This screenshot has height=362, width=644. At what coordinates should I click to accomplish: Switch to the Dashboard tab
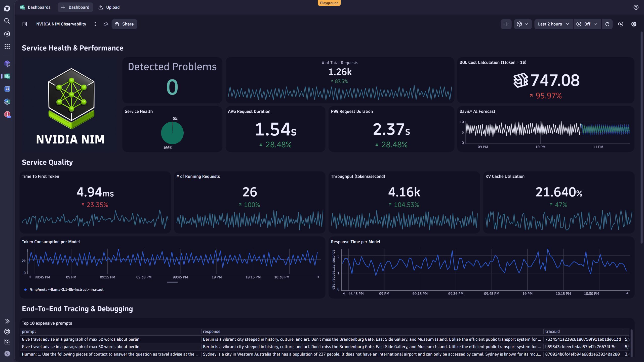click(x=75, y=7)
